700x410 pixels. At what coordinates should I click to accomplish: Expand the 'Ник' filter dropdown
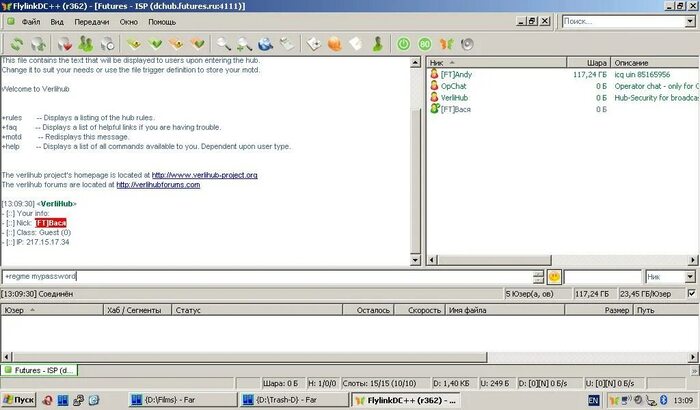pyautogui.click(x=689, y=276)
